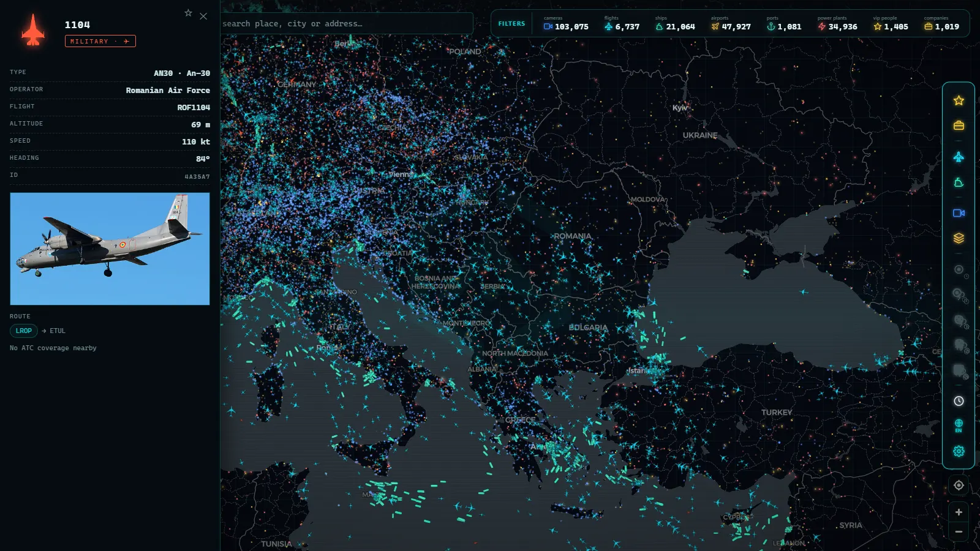This screenshot has width=980, height=551.
Task: Open history clock icon in sidebar
Action: pos(959,401)
